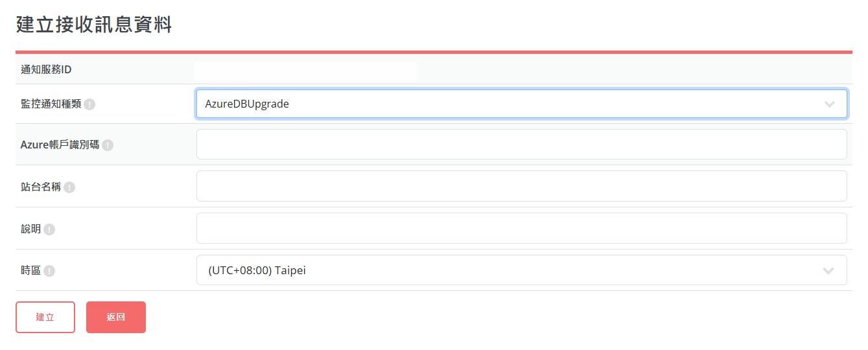The image size is (868, 350).
Task: Click the 站台名稱 label text
Action: click(x=41, y=187)
